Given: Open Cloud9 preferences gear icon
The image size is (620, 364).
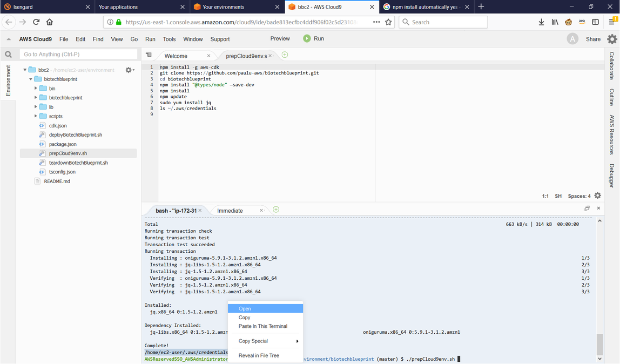Looking at the screenshot, I should (x=612, y=39).
